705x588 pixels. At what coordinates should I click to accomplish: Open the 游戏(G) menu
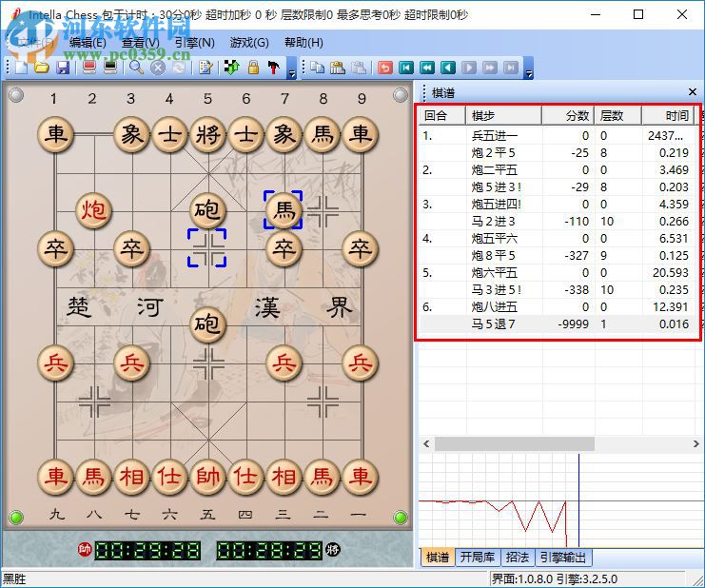click(x=249, y=43)
